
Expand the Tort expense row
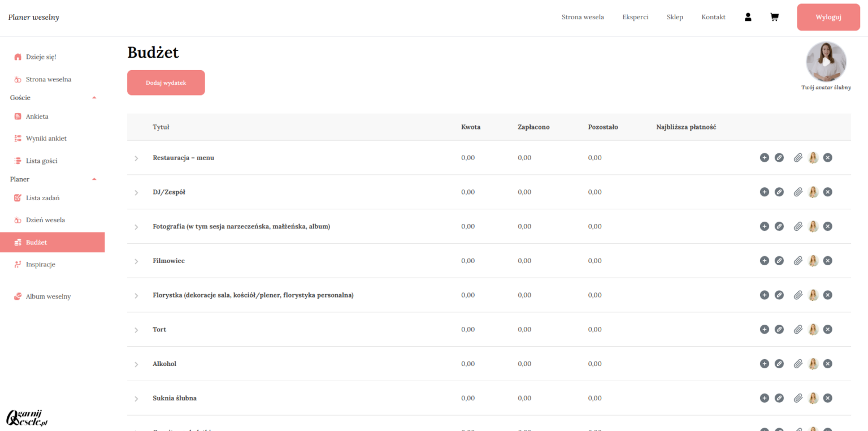point(136,330)
